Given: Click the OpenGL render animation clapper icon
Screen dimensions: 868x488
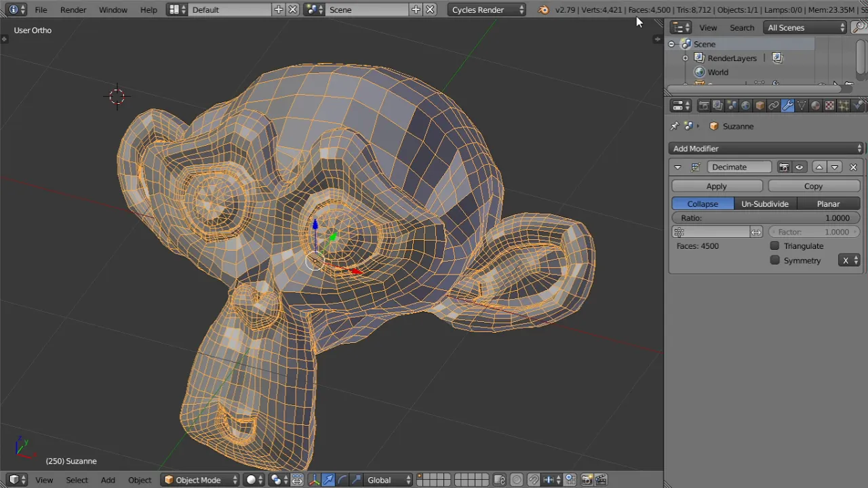Looking at the screenshot, I should click(601, 480).
